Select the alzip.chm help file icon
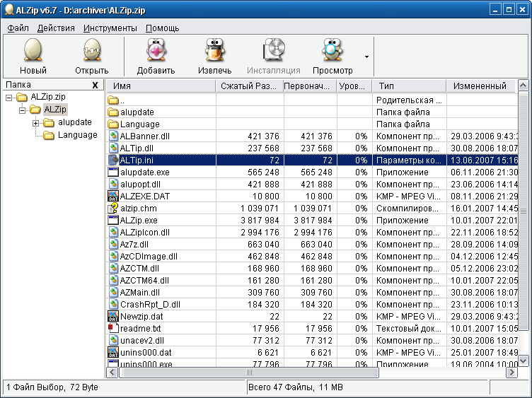 pyautogui.click(x=112, y=209)
